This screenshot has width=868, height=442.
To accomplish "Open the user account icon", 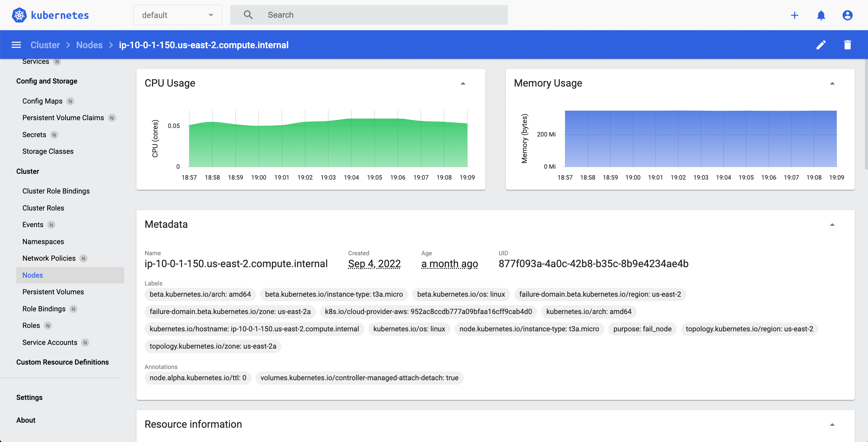I will (x=847, y=15).
